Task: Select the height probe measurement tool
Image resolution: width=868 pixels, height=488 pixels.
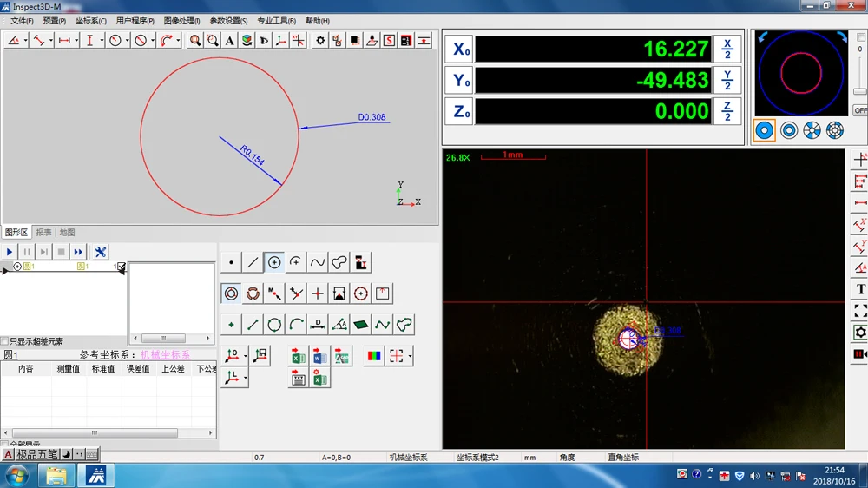Action: pos(361,262)
